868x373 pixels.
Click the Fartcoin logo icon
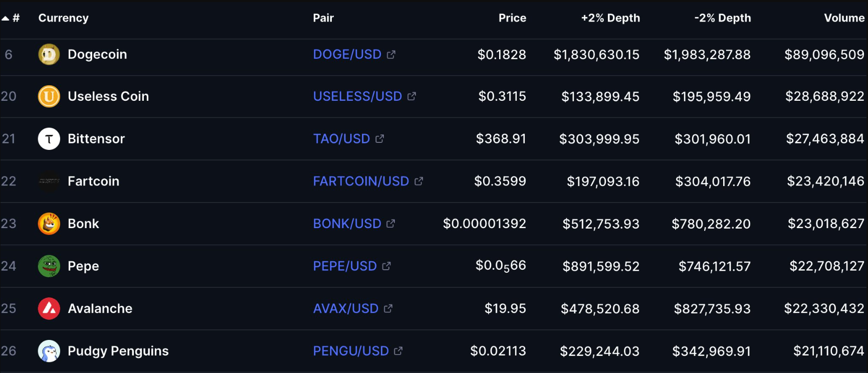click(49, 181)
